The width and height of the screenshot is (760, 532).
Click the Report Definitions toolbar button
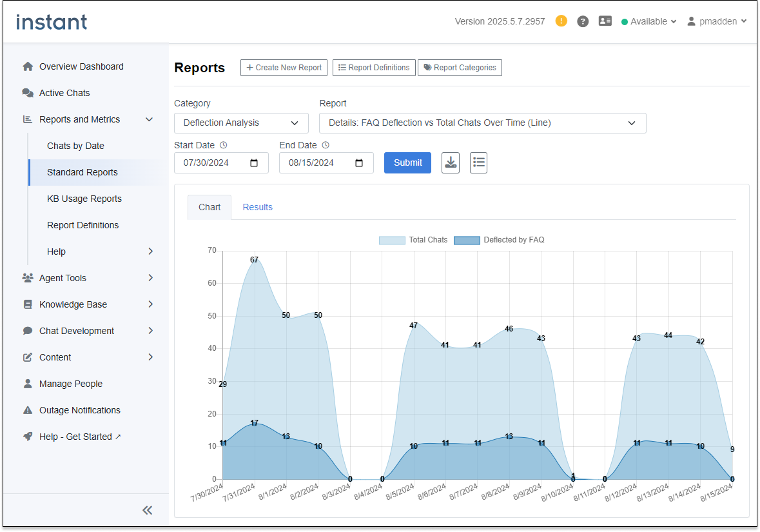[x=374, y=68]
